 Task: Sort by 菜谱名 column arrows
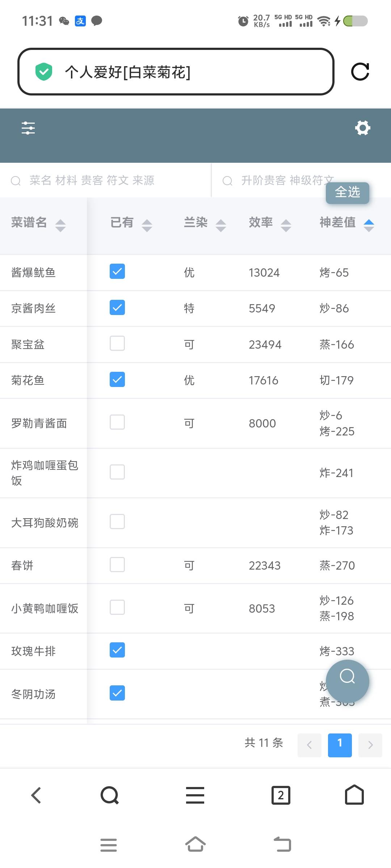click(x=60, y=225)
